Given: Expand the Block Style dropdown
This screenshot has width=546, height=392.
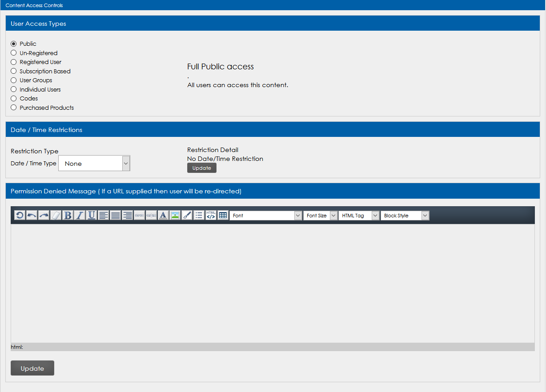Looking at the screenshot, I should click(x=405, y=215).
